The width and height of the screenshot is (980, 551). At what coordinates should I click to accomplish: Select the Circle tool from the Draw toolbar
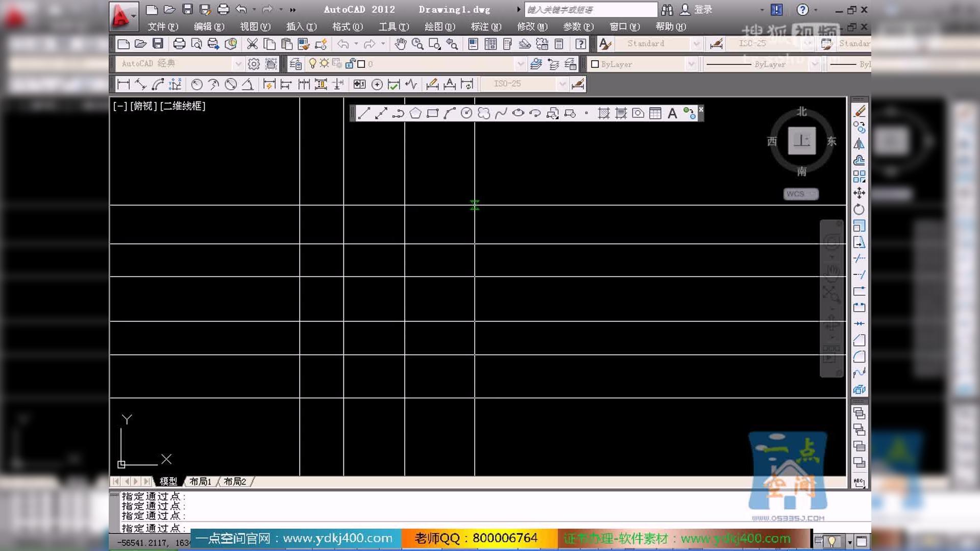(x=467, y=113)
